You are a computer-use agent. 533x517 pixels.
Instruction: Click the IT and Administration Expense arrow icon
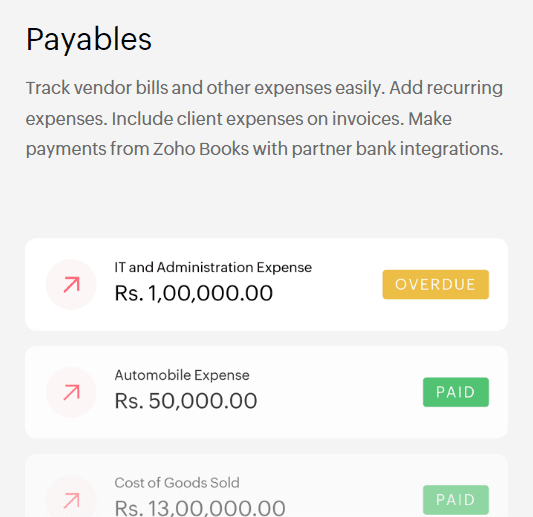click(x=71, y=285)
